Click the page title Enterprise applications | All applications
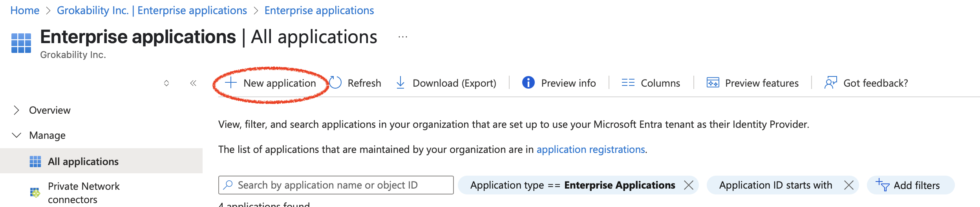Image resolution: width=980 pixels, height=207 pixels. point(208,37)
